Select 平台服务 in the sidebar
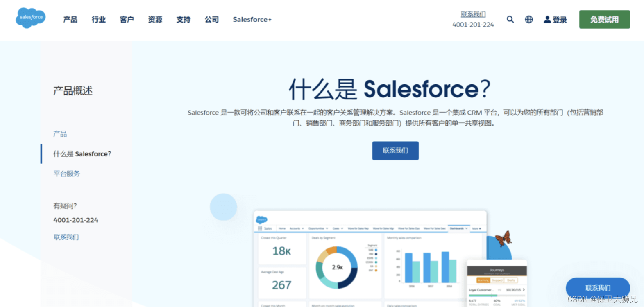The image size is (644, 307). tap(66, 174)
